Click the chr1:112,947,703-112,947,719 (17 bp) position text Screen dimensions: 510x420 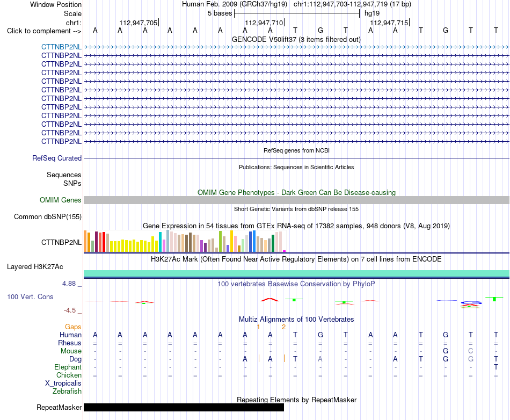point(352,4)
